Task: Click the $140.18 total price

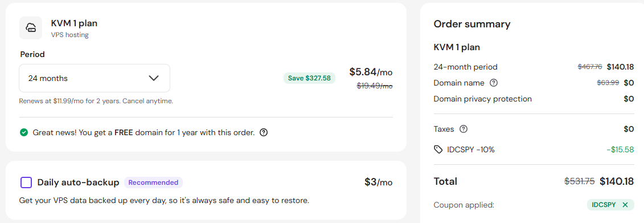Action: click(617, 181)
